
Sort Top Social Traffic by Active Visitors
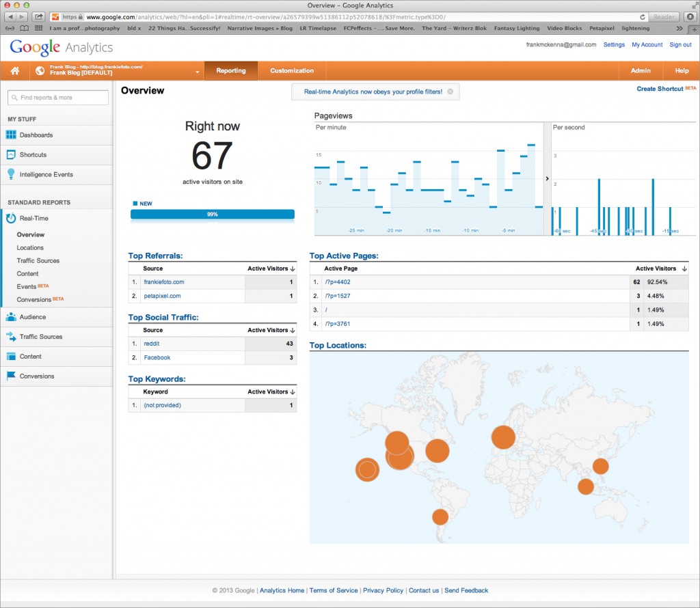coord(271,330)
